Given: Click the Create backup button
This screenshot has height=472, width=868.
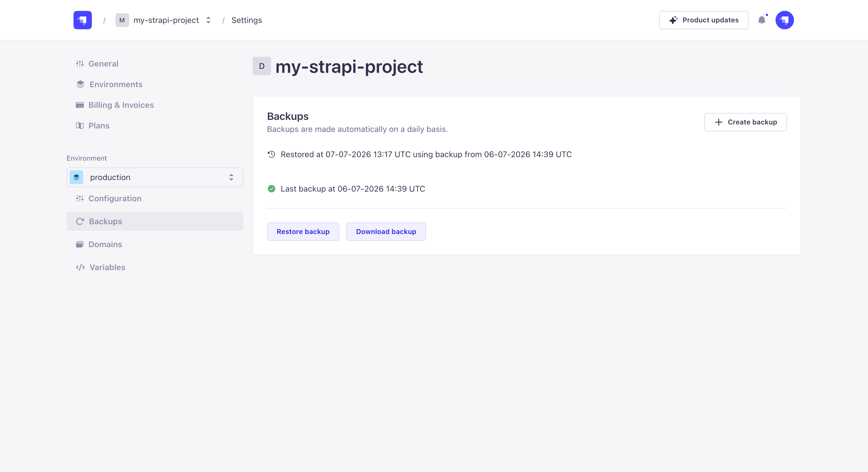Looking at the screenshot, I should point(745,122).
